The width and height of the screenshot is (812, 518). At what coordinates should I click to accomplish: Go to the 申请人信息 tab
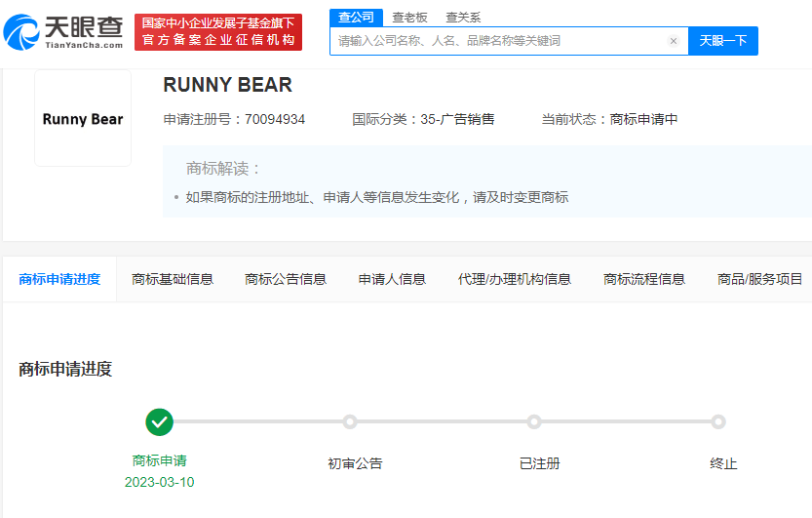tap(392, 279)
